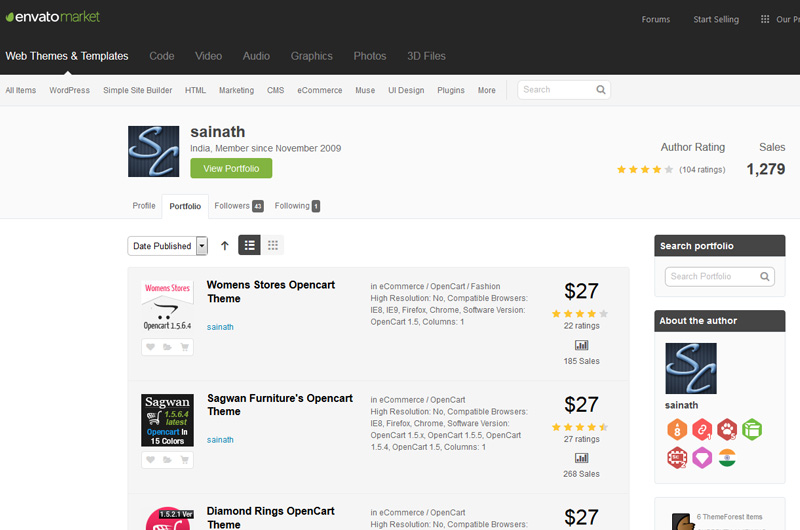Click the Start Selling link

coord(716,19)
